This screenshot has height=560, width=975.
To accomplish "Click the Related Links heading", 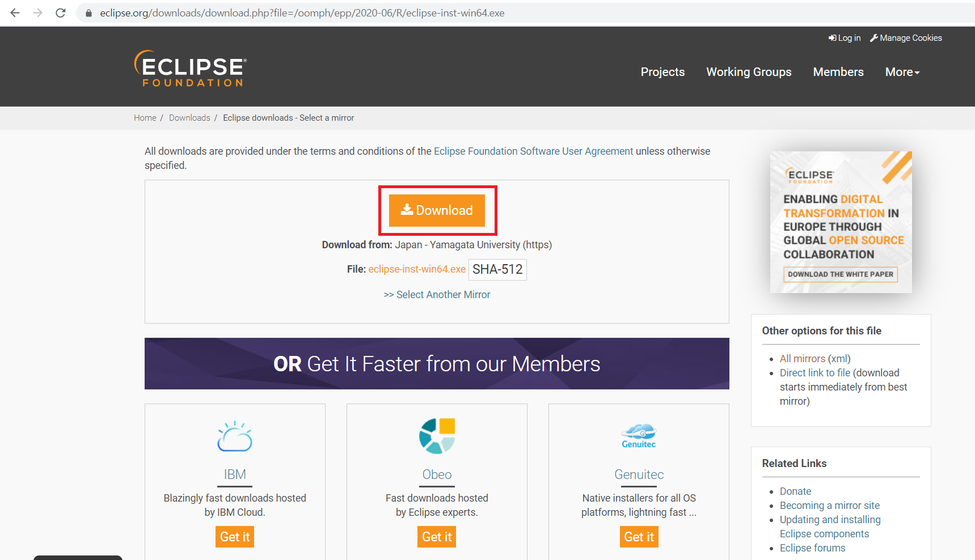I will 794,464.
